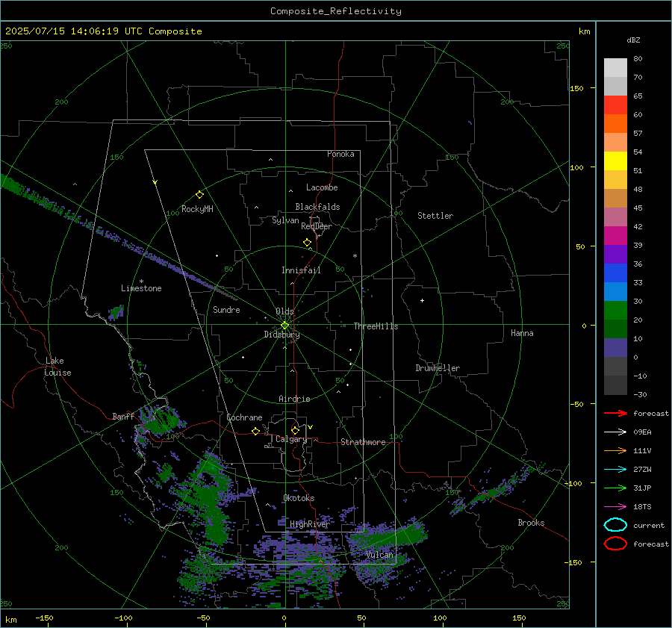
Task: Click the white 09EA arrow icon
Action: tap(615, 432)
